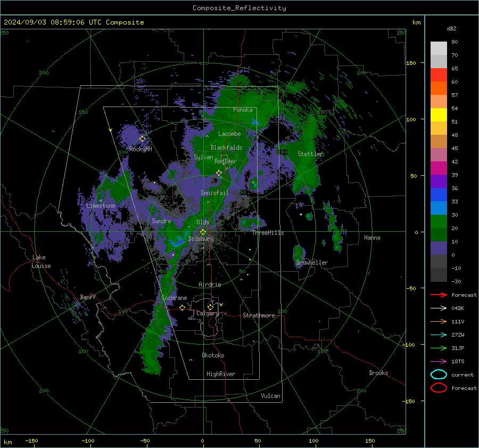Pick the mauve 42–45 dBZ swatch
This screenshot has height=448, width=479.
point(439,154)
